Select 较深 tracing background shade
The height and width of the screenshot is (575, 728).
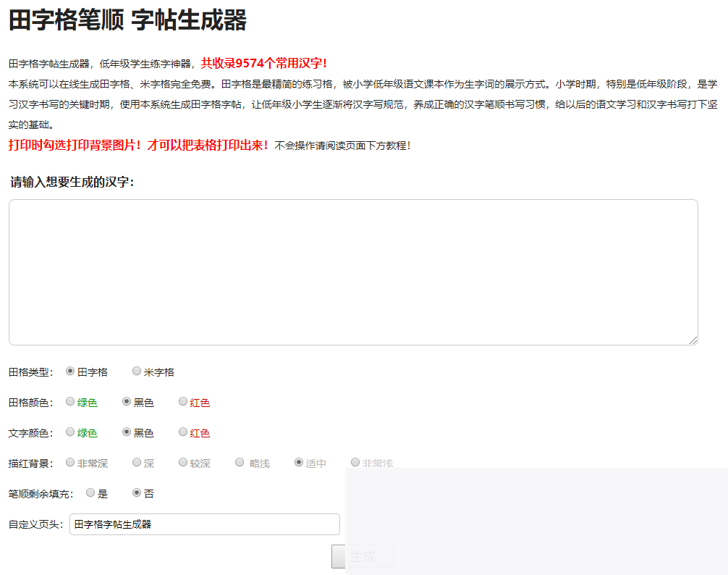tap(183, 462)
